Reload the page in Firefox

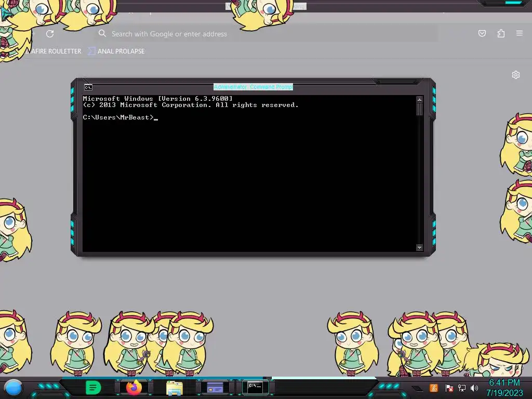(50, 34)
